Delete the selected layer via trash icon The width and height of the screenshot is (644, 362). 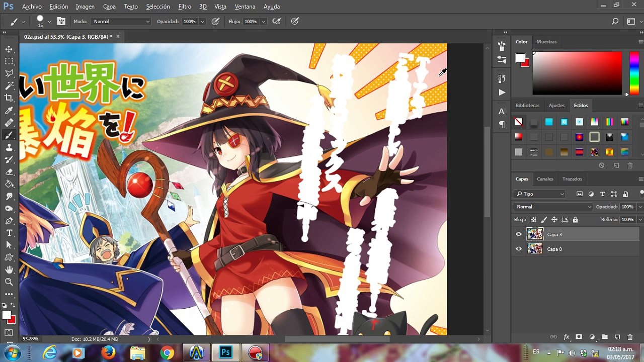click(630, 337)
